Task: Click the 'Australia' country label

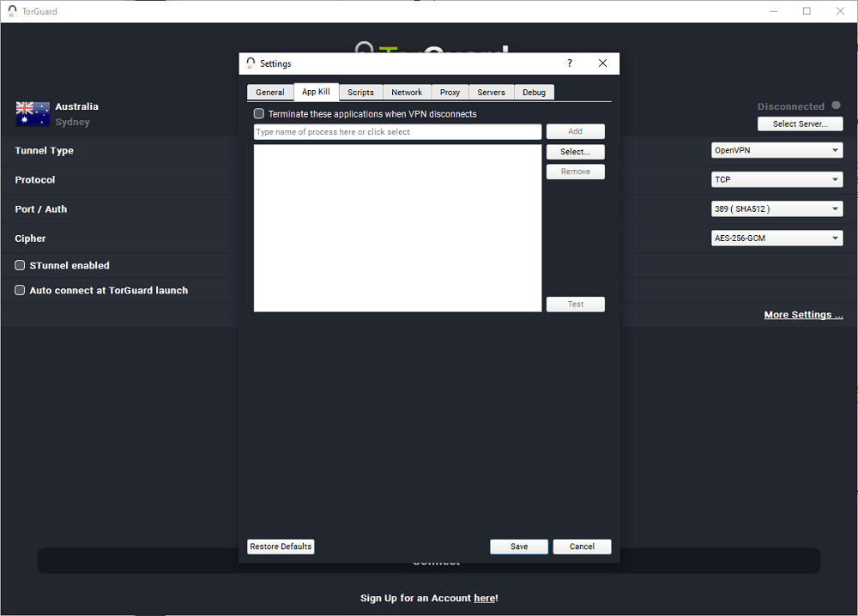Action: click(76, 106)
